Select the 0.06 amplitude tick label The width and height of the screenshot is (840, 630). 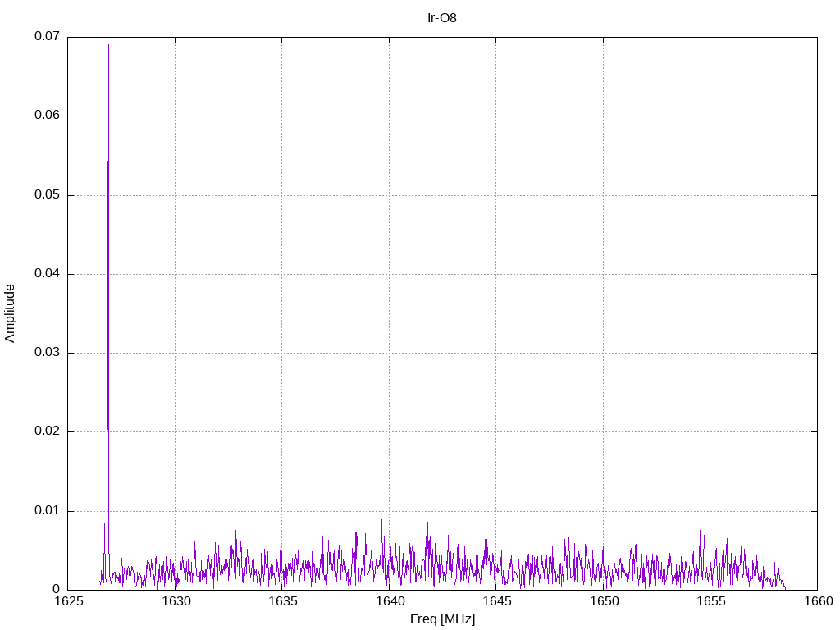pos(47,116)
